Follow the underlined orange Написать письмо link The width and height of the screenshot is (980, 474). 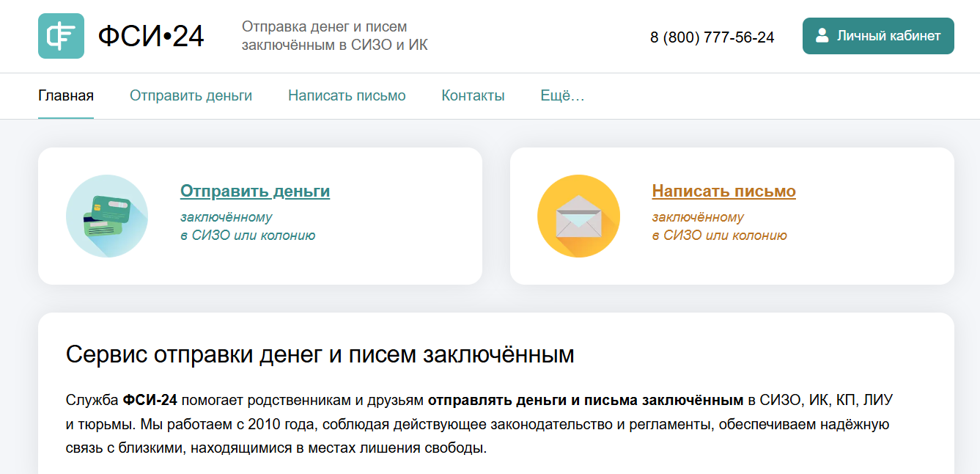click(723, 192)
